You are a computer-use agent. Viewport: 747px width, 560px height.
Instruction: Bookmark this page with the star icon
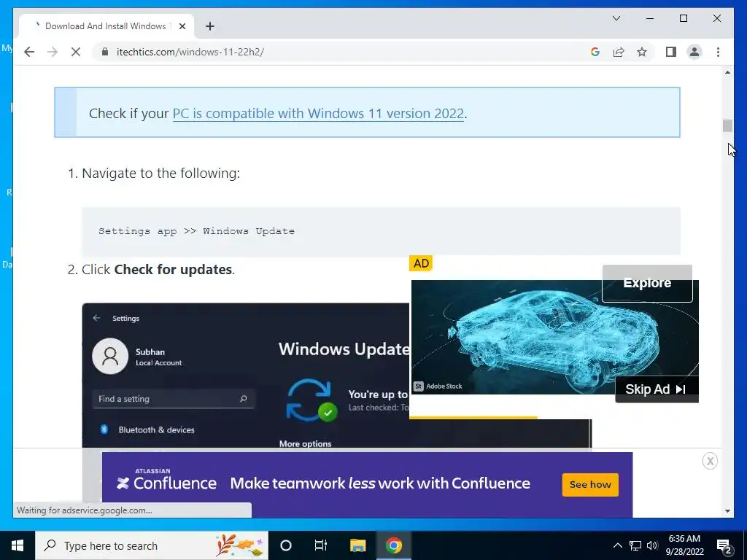point(642,52)
